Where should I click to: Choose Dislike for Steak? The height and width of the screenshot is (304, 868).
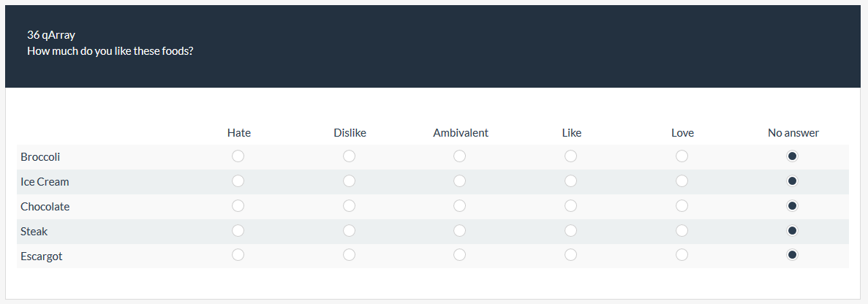click(x=349, y=231)
